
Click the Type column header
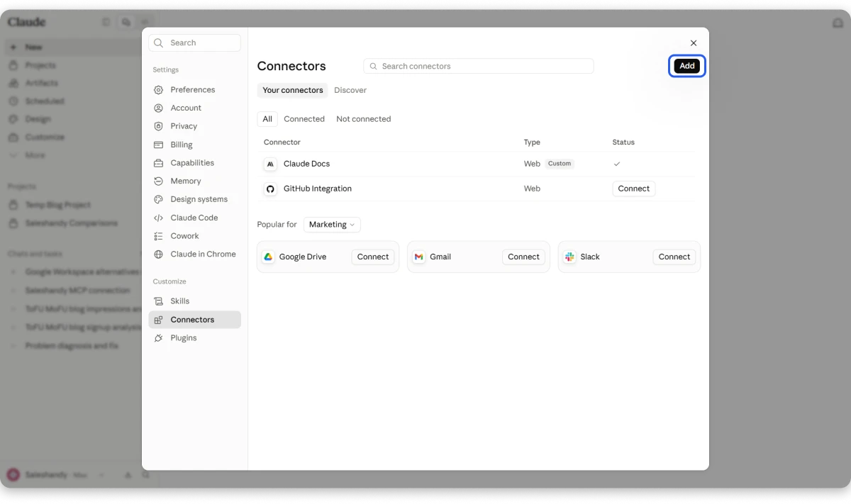[x=532, y=142]
